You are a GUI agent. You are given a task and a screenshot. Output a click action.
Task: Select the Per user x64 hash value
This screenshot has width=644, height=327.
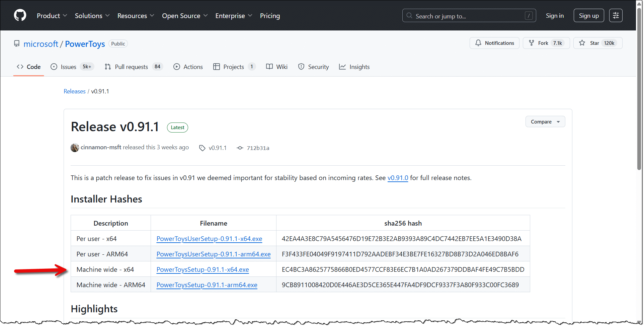click(401, 239)
